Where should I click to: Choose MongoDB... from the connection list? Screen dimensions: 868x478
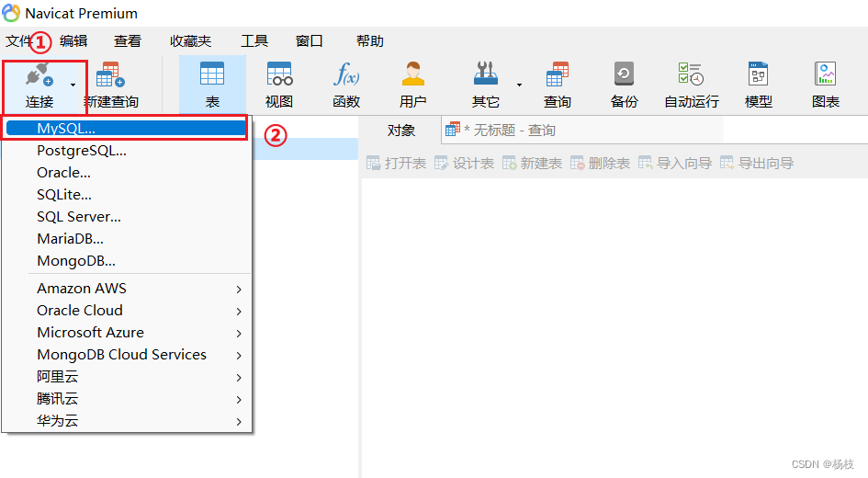(126, 261)
